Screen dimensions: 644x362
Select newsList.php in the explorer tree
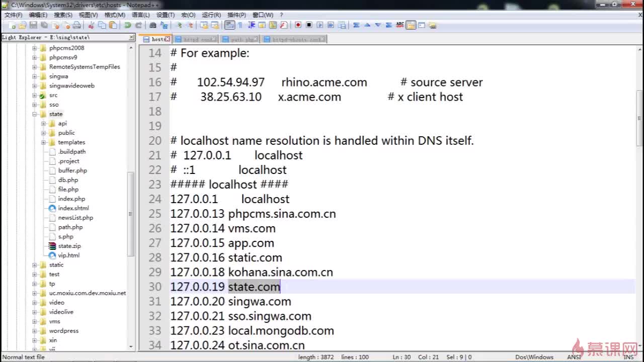75,218
